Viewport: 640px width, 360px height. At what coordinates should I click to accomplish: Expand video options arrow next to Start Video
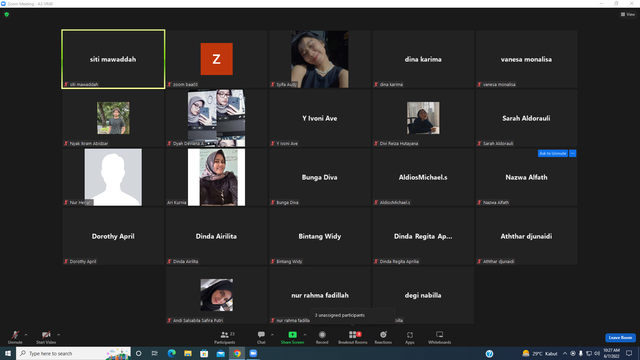coord(59,335)
